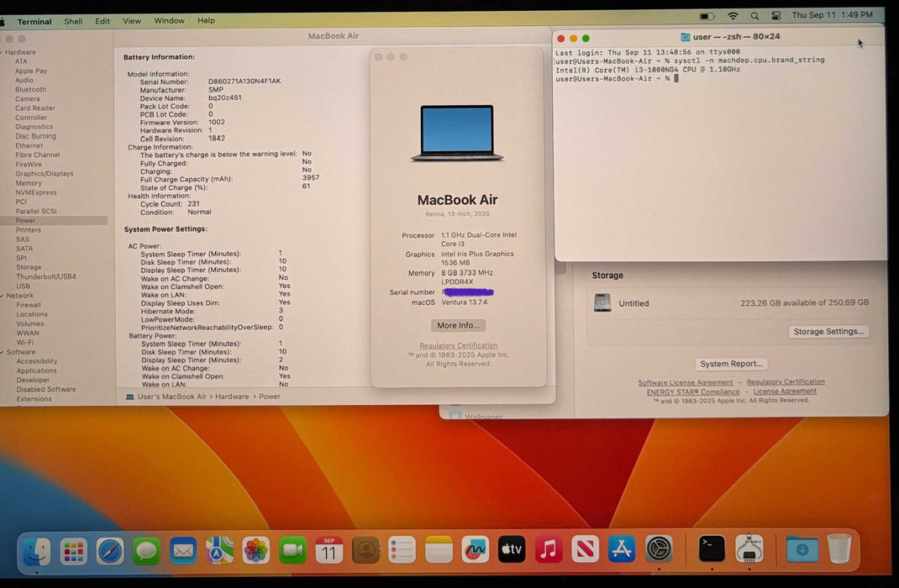Click the Untitled disk icon in Storage
Screen dimensions: 899x588
pyautogui.click(x=602, y=302)
